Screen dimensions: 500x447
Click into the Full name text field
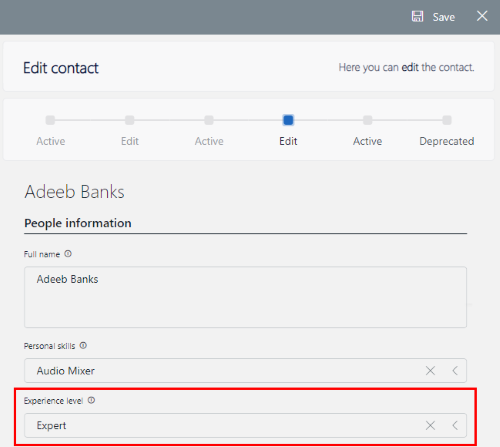tap(245, 297)
